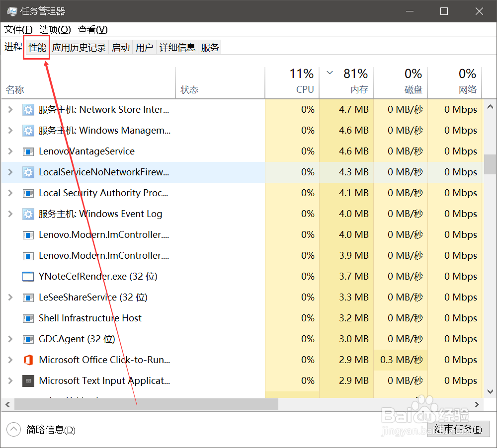Expand the GDCAgent (32 位) row

coord(10,339)
